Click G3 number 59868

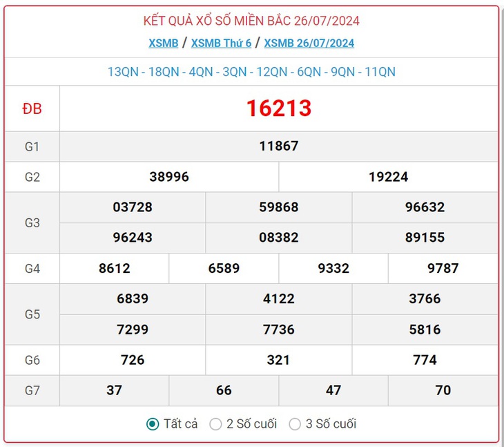pyautogui.click(x=279, y=207)
